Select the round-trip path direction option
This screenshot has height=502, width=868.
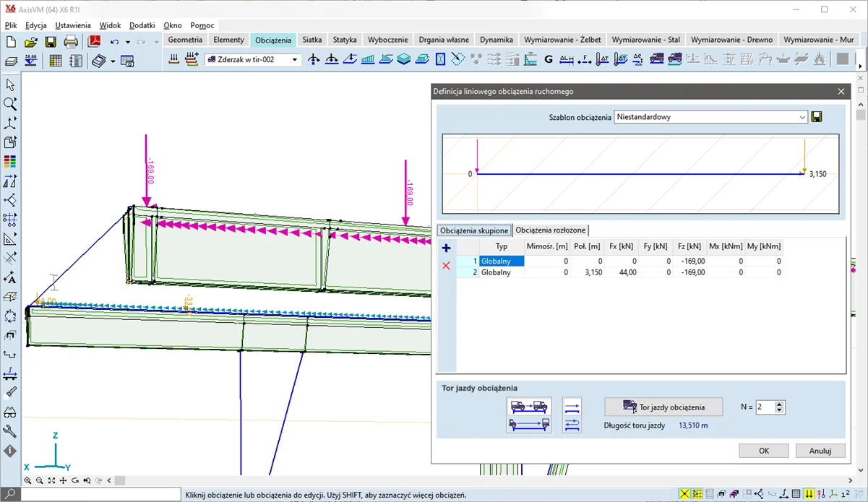(572, 425)
